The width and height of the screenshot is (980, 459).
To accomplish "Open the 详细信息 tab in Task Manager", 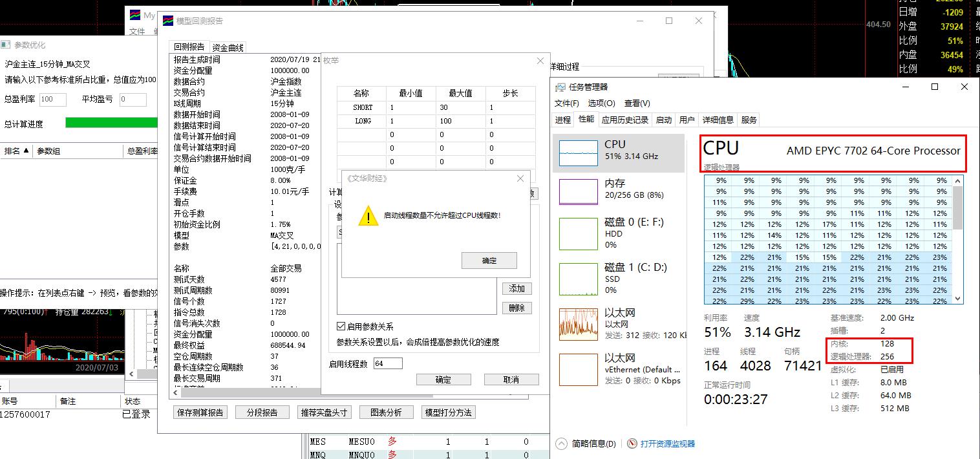I will pyautogui.click(x=718, y=120).
